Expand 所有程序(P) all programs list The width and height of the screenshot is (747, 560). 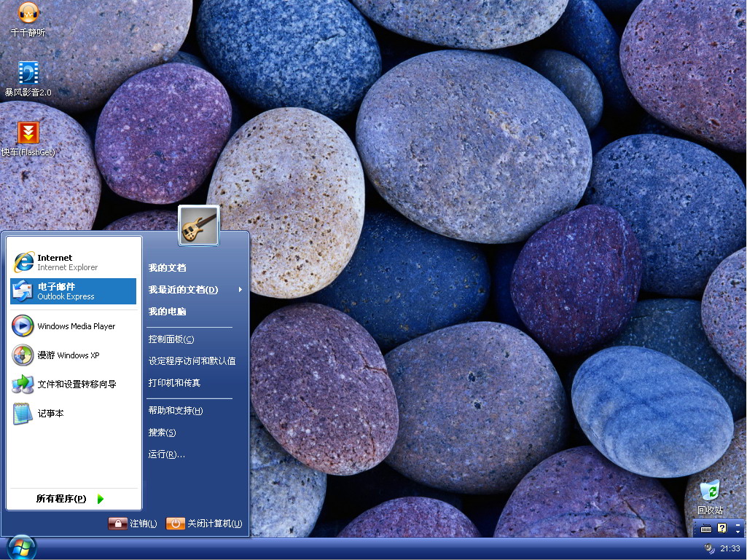(x=70, y=499)
